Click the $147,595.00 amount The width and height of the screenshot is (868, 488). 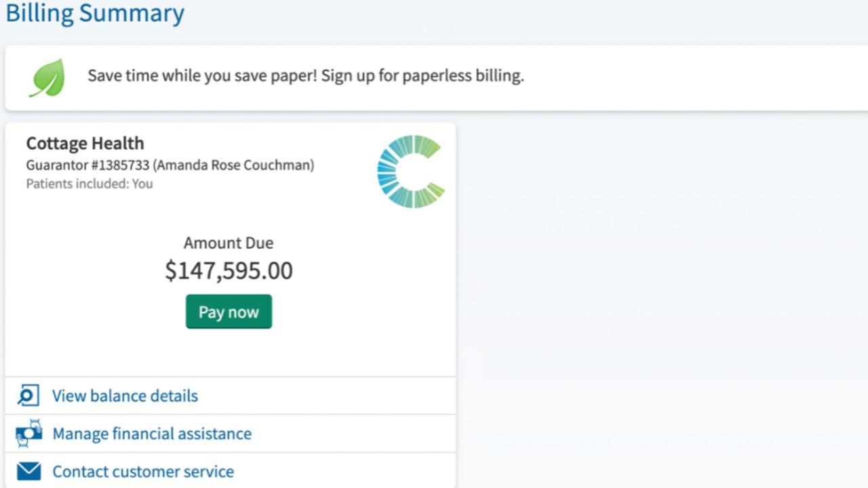229,270
